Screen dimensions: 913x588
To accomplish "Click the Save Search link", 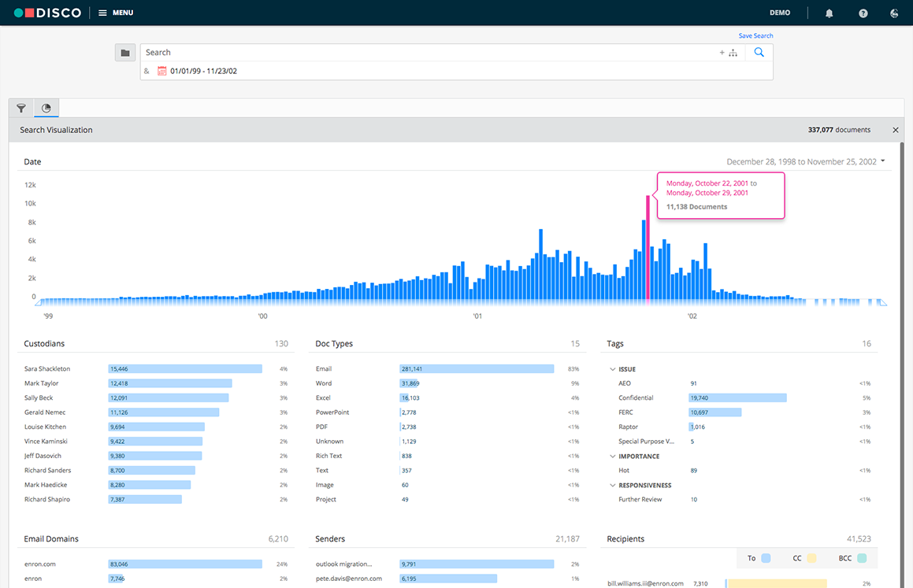I will point(755,35).
